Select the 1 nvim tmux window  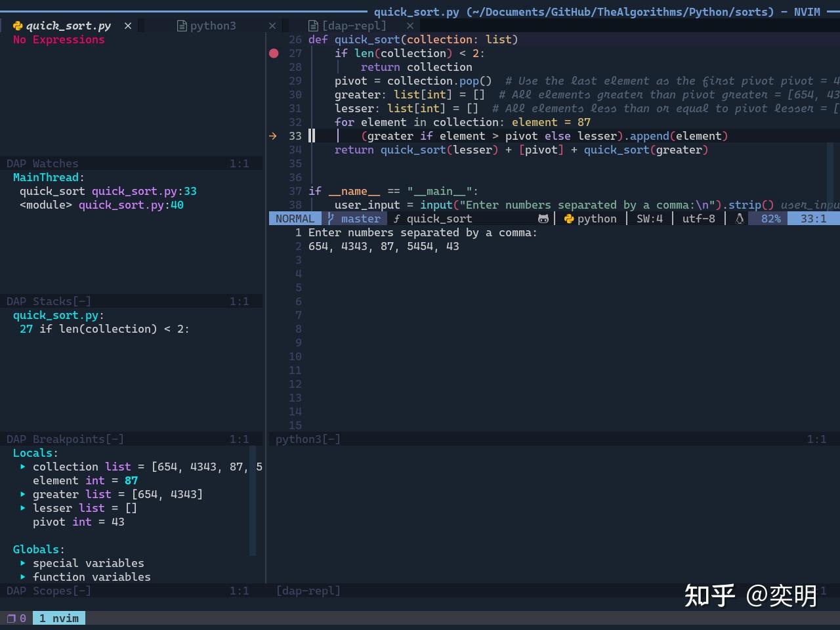[x=59, y=618]
